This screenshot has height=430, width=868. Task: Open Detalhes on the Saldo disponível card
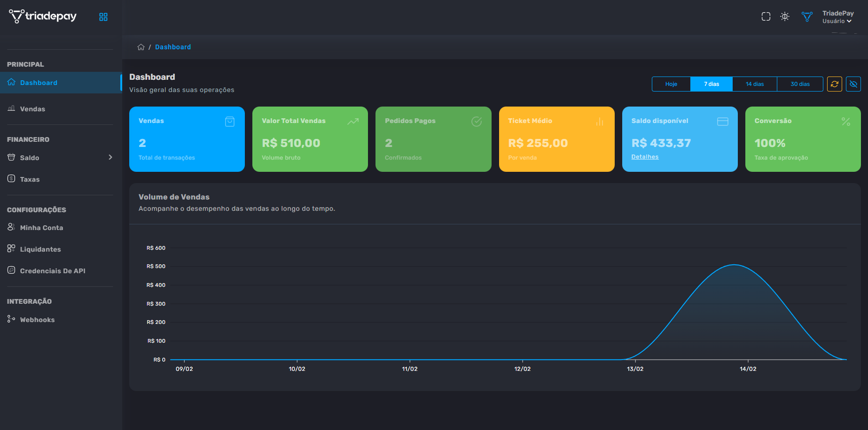(644, 156)
